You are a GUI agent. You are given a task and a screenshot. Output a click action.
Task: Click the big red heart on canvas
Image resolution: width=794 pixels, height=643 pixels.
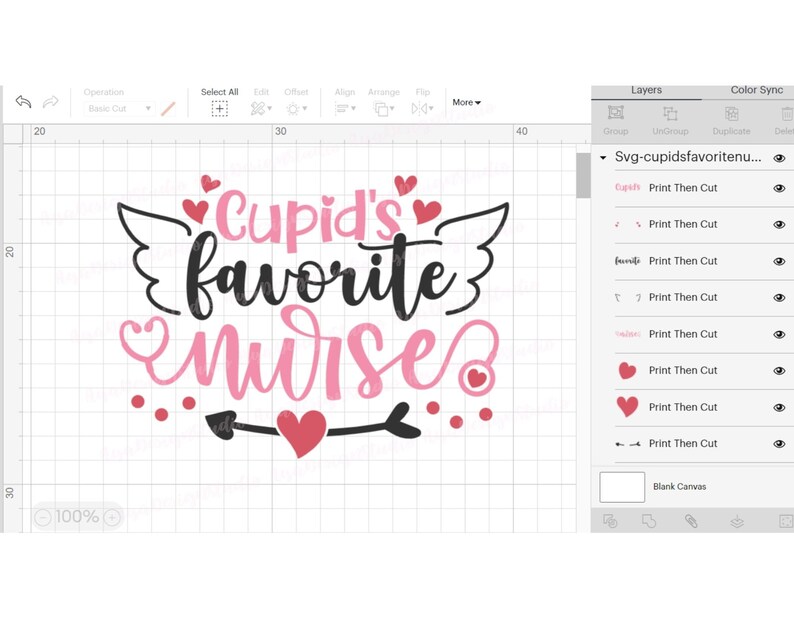[x=302, y=432]
